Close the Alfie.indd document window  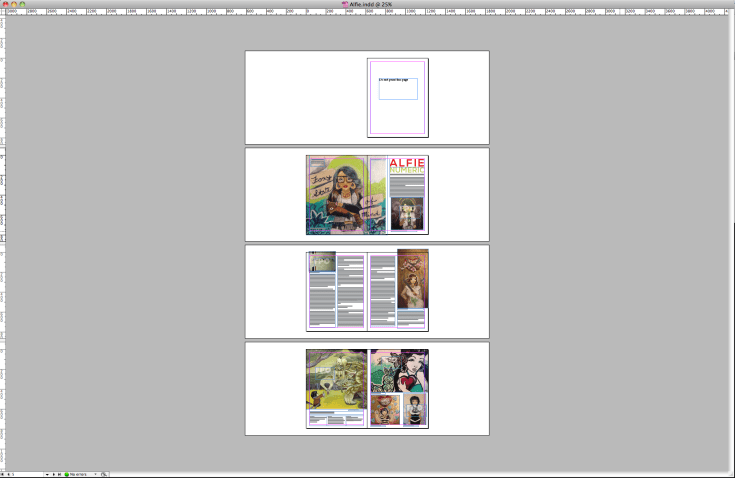click(6, 4)
